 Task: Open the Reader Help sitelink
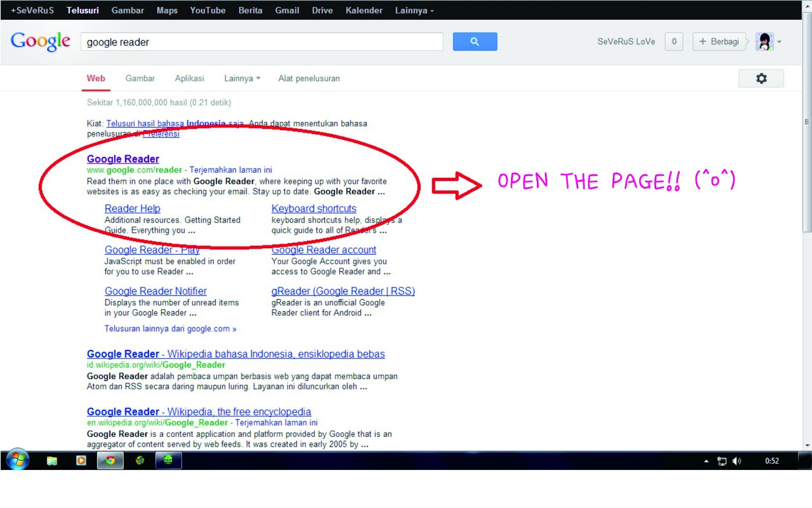(132, 208)
